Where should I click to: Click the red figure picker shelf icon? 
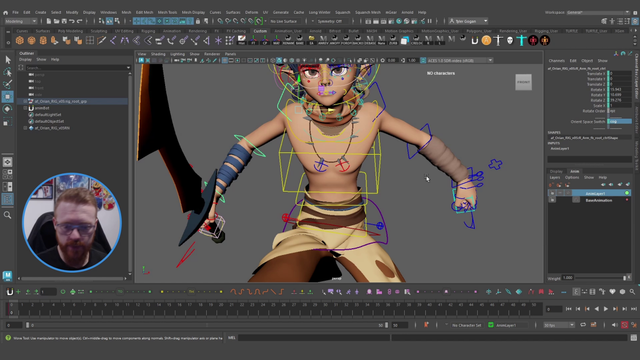[533, 40]
